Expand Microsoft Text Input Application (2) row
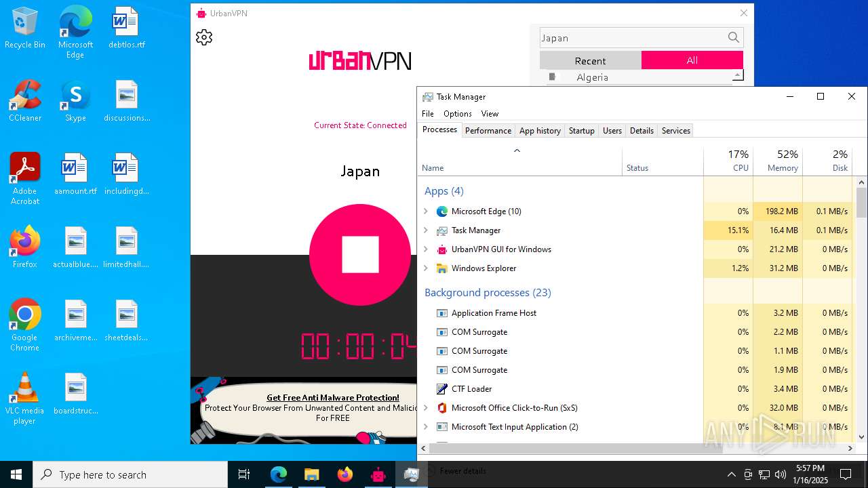 (x=426, y=427)
